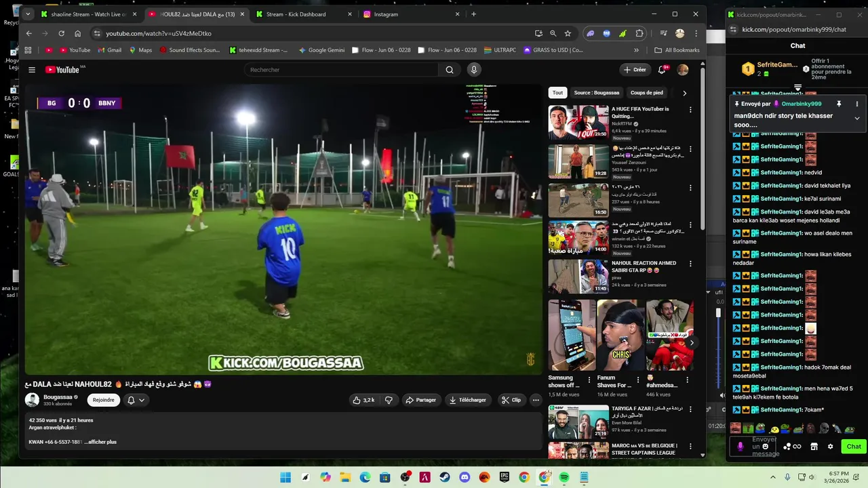The width and height of the screenshot is (868, 488).
Task: Open Kick chat shop icon
Action: click(x=814, y=446)
